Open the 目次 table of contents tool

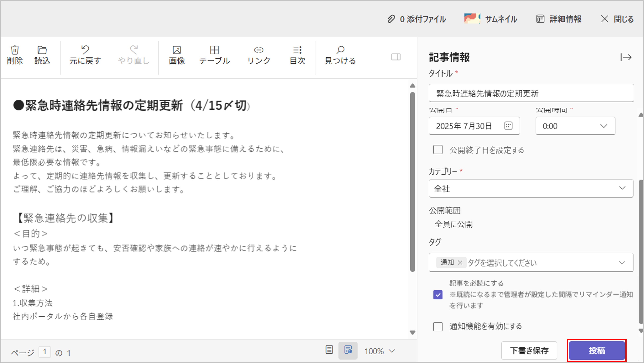click(x=297, y=55)
